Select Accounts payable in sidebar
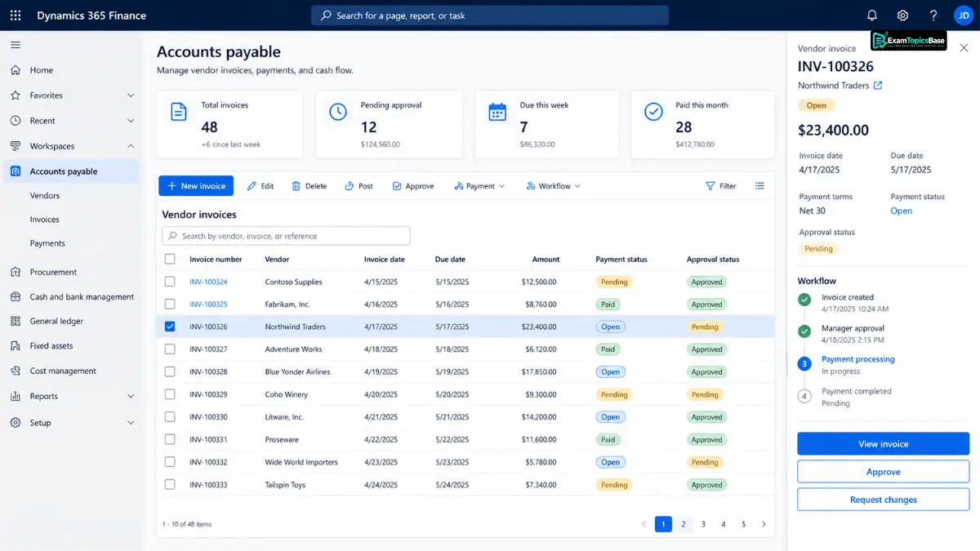The width and height of the screenshot is (980, 551). click(x=71, y=171)
